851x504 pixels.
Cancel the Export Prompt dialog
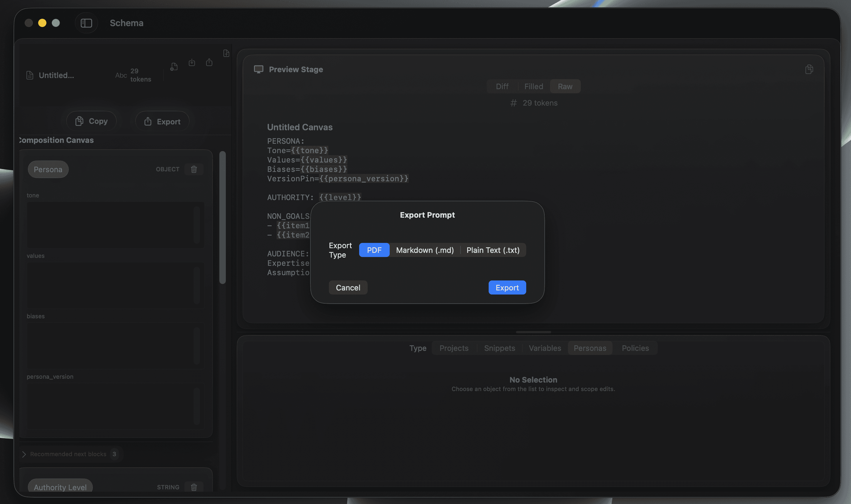point(348,288)
